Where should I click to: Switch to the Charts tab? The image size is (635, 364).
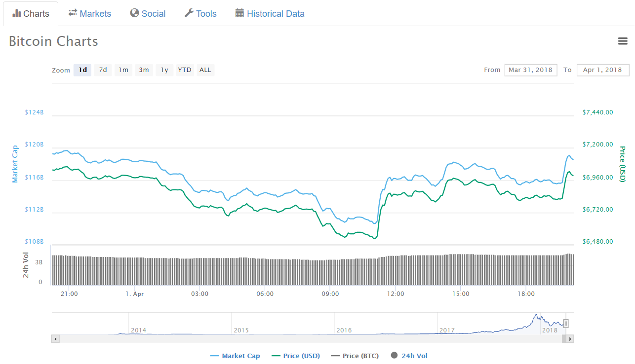coord(31,14)
